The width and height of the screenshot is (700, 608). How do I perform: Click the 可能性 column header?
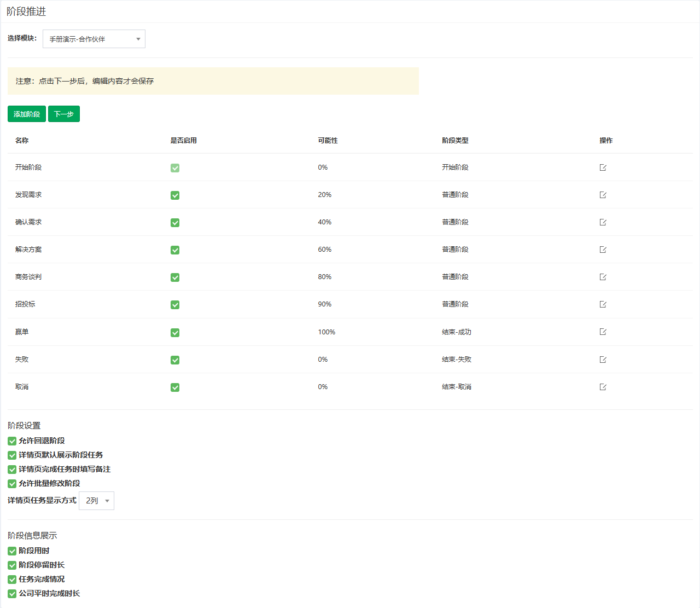328,141
